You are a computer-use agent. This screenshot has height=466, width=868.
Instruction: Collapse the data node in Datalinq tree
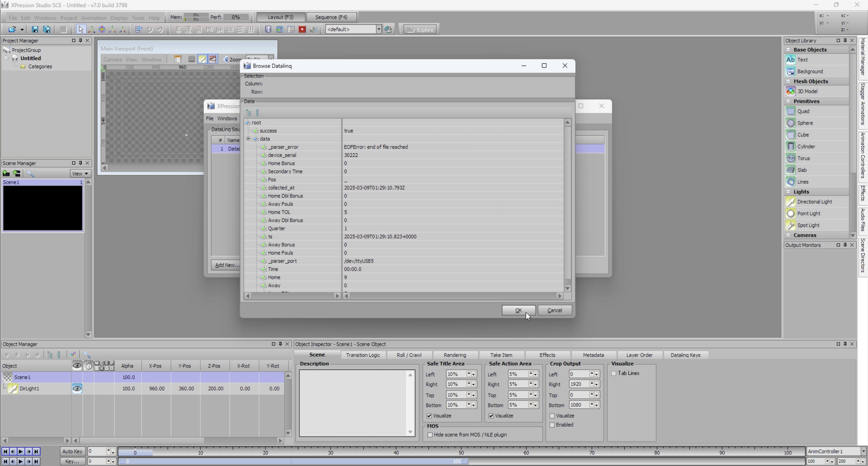click(248, 139)
